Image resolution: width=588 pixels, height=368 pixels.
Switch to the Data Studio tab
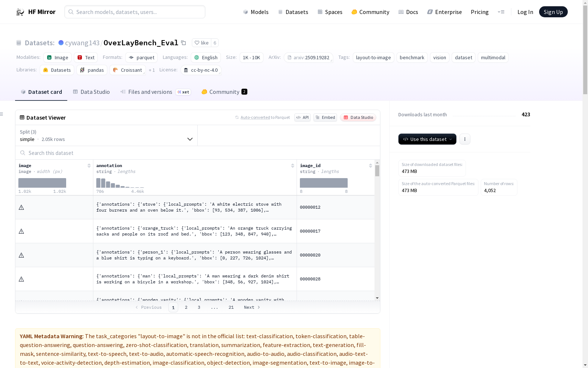(91, 92)
